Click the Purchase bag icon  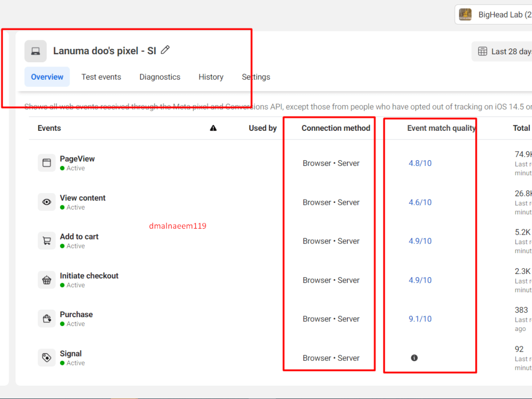tap(47, 319)
